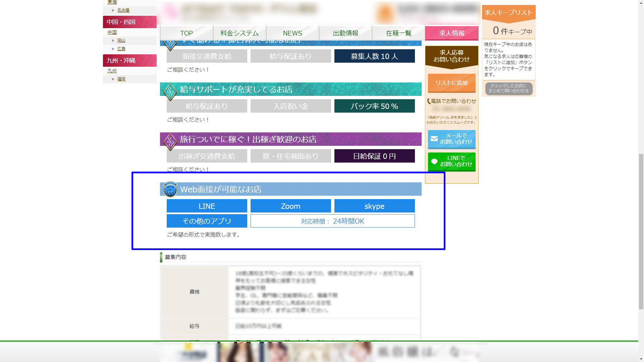Image resolution: width=644 pixels, height=362 pixels.
Task: Click the scrollbar down arrow at bottom right
Action: tap(641, 358)
